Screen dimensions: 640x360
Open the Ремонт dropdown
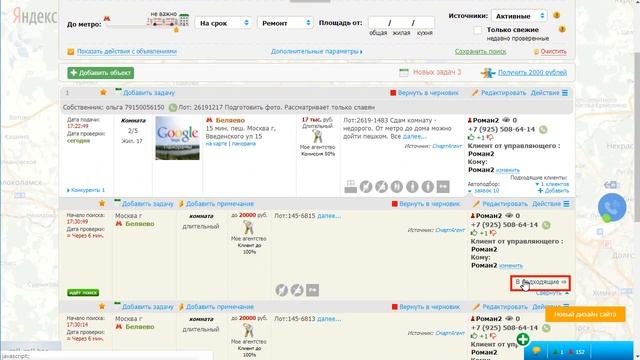pos(285,23)
